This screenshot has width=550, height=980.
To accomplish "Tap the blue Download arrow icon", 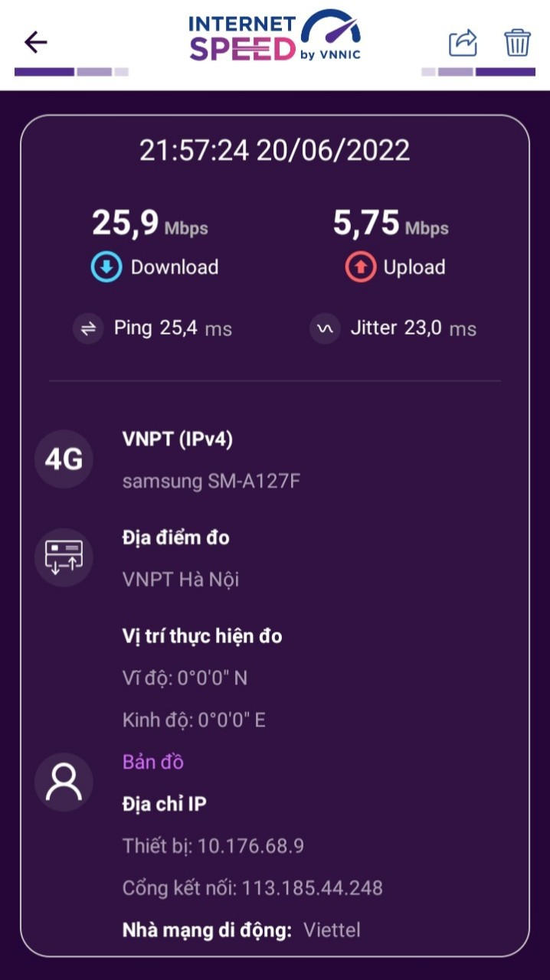I will 106,267.
